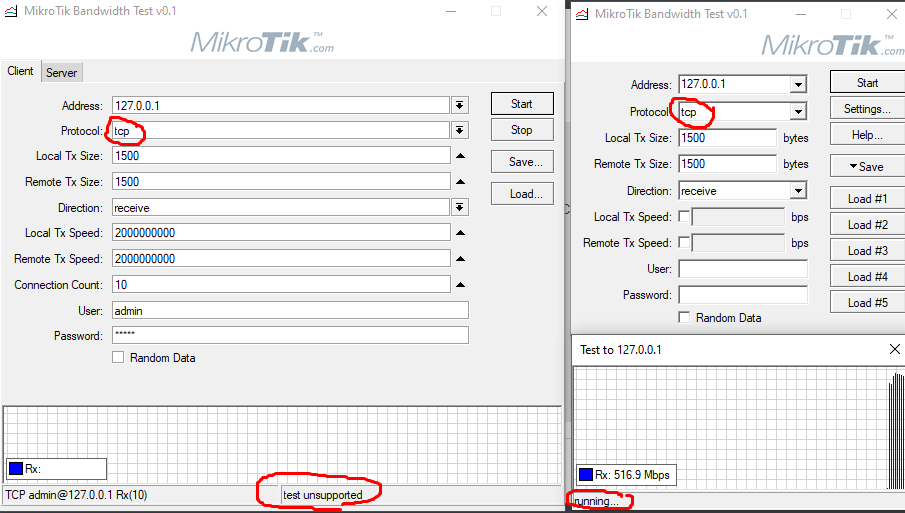Viewport: 905px width, 513px height.
Task: Click the blue Rx 516.9 Mbps legend swatch
Action: click(x=586, y=474)
